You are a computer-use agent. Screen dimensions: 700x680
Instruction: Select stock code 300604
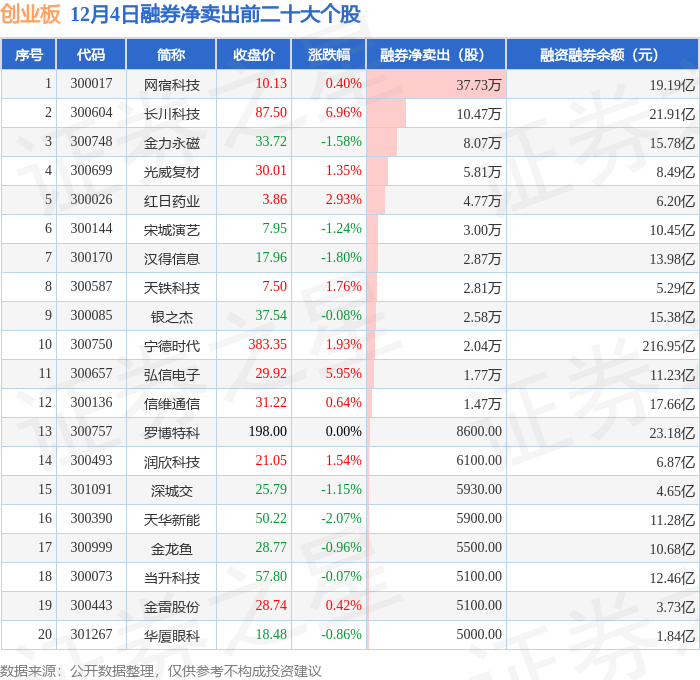(91, 113)
